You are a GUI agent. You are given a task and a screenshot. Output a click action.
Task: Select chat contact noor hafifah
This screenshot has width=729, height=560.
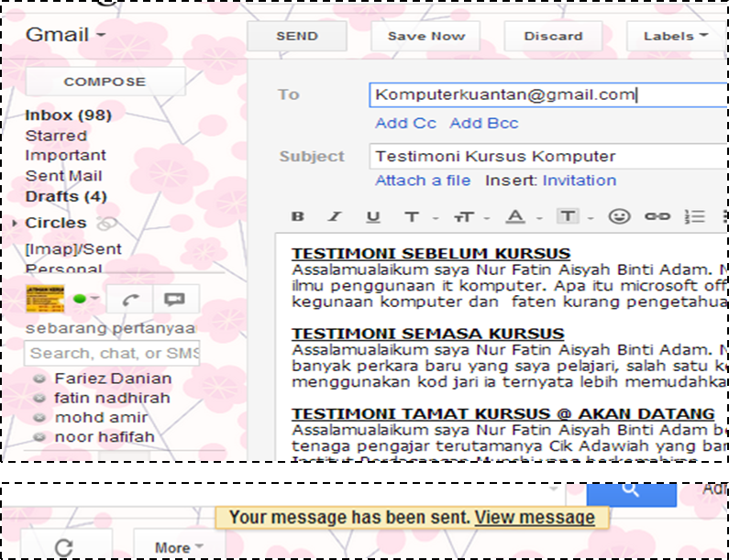tap(105, 437)
